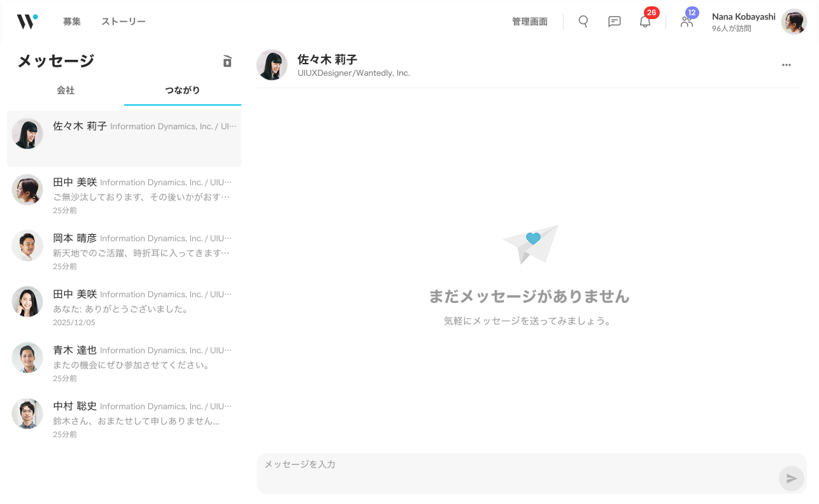Select the つながり tab
819x504 pixels.
[182, 90]
